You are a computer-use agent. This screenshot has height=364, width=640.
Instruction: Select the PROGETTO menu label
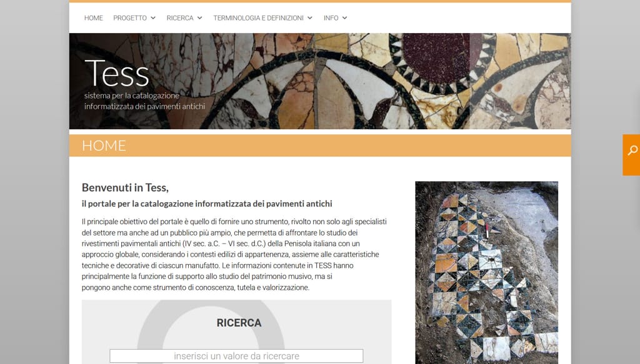tap(130, 18)
